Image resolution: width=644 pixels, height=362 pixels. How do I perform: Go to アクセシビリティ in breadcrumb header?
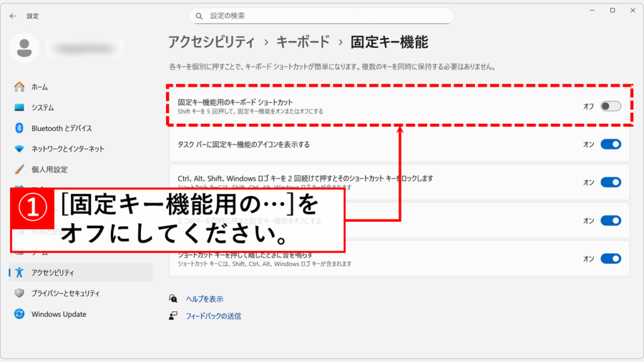211,42
